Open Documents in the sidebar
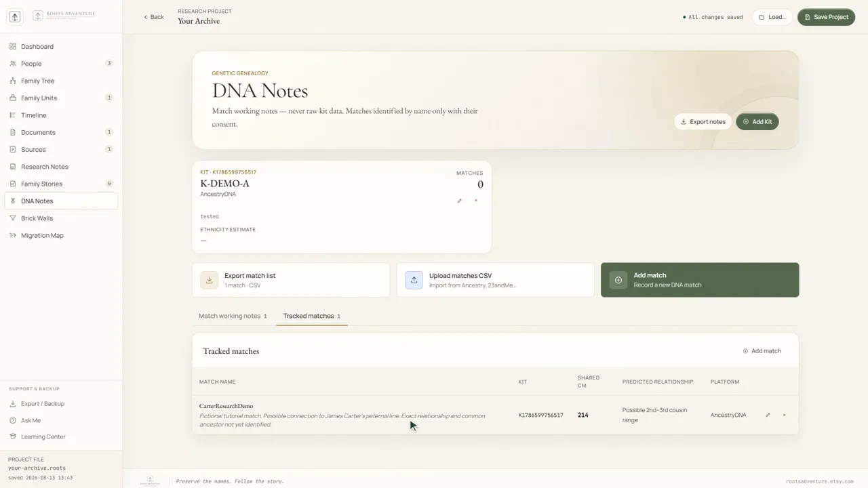Viewport: 868px width, 488px height. 61,132
